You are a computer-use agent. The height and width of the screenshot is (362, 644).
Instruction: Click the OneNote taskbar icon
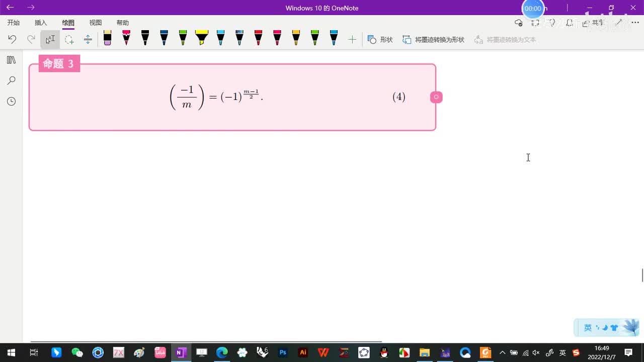pos(180,352)
